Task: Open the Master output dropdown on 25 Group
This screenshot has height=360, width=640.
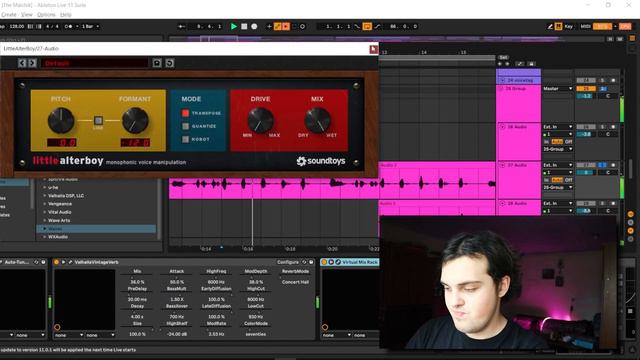Action: [x=558, y=88]
